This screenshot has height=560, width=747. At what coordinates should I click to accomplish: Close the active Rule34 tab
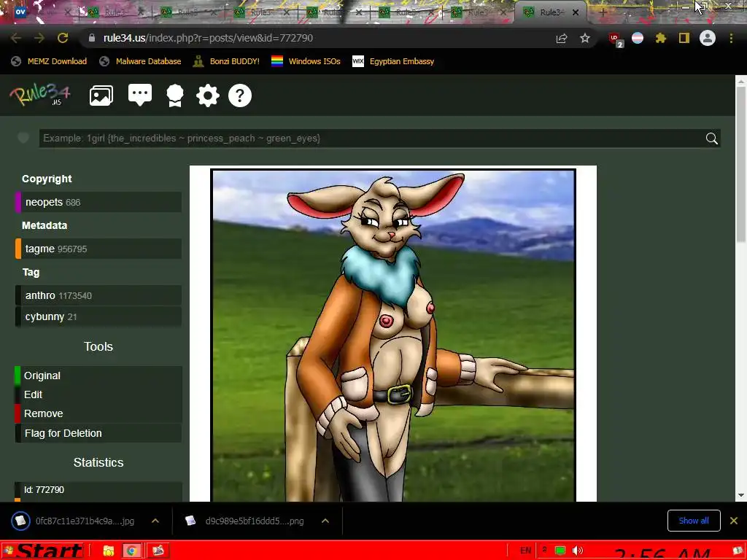point(576,12)
